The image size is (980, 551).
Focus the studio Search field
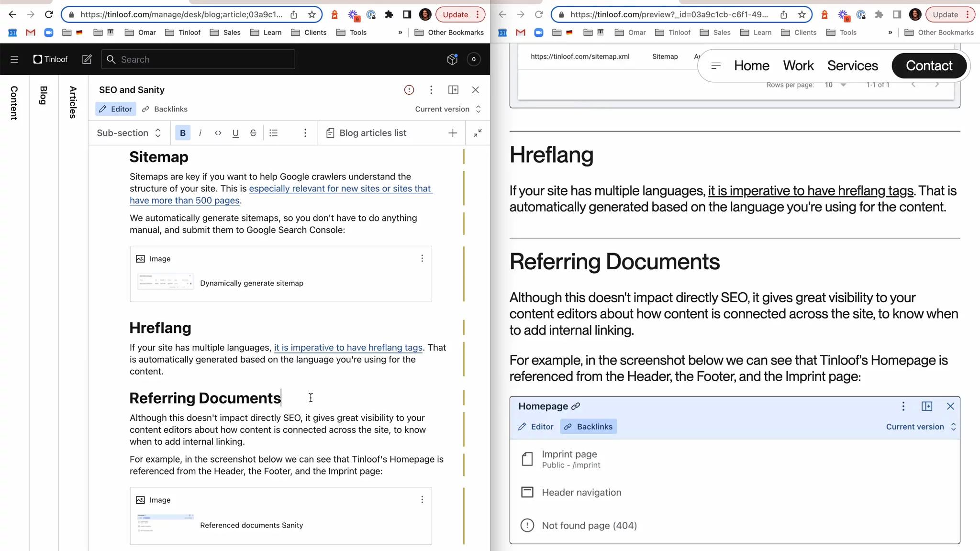[x=198, y=59]
